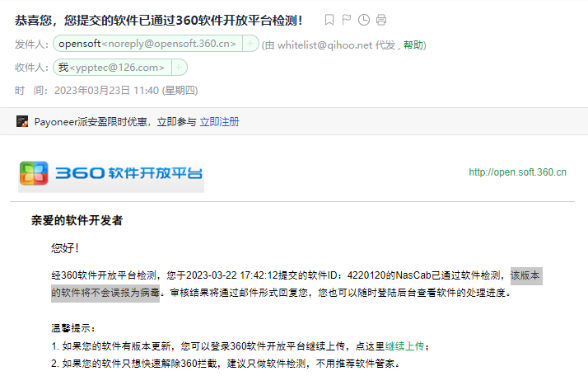The width and height of the screenshot is (588, 376).
Task: Click the highlighted 该版本 text in the body
Action: pyautogui.click(x=525, y=275)
